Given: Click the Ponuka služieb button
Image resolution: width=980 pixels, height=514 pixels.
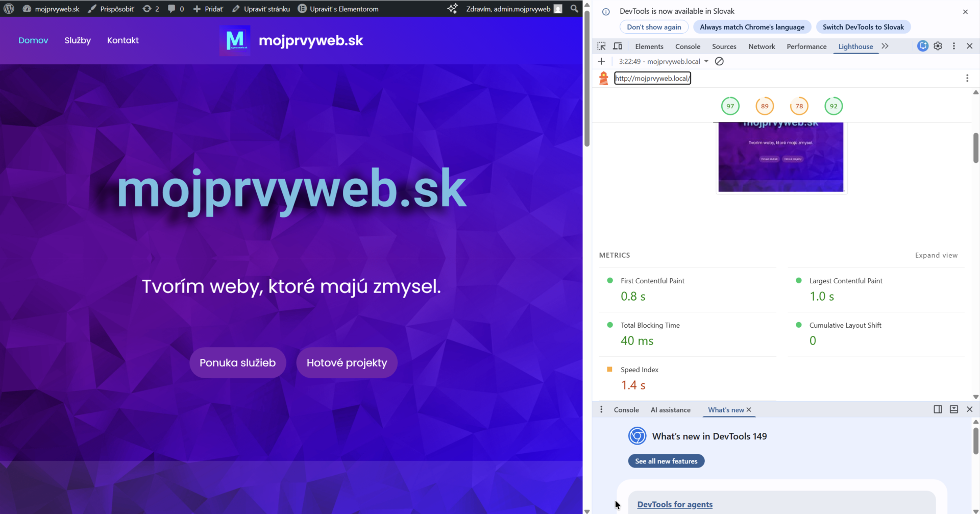Looking at the screenshot, I should 238,362.
